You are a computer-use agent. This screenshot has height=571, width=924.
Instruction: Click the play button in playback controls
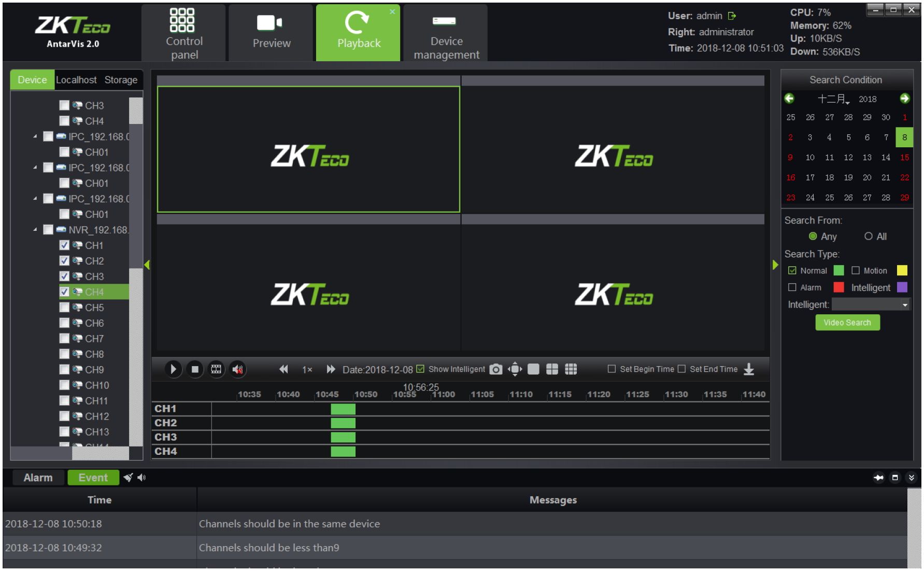pos(173,369)
